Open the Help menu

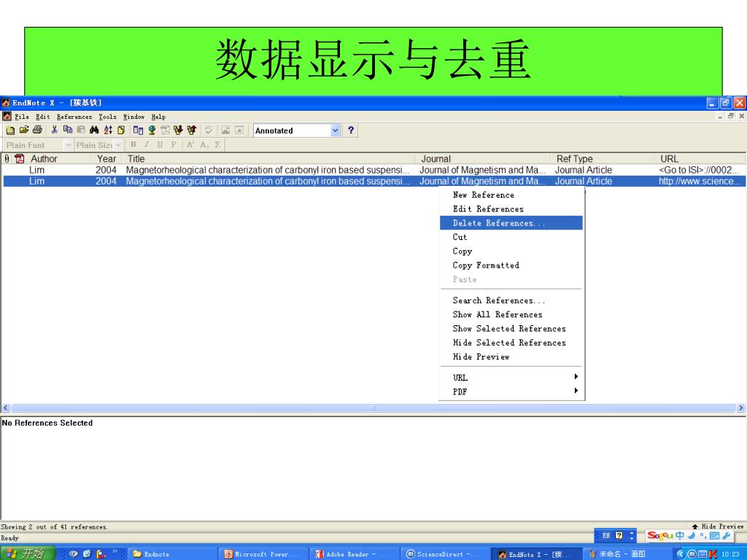click(158, 117)
